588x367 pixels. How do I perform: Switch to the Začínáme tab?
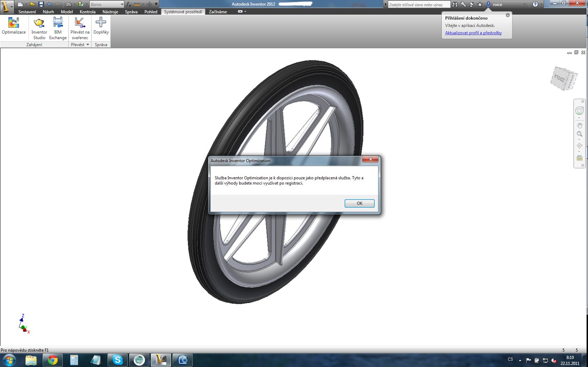click(218, 12)
